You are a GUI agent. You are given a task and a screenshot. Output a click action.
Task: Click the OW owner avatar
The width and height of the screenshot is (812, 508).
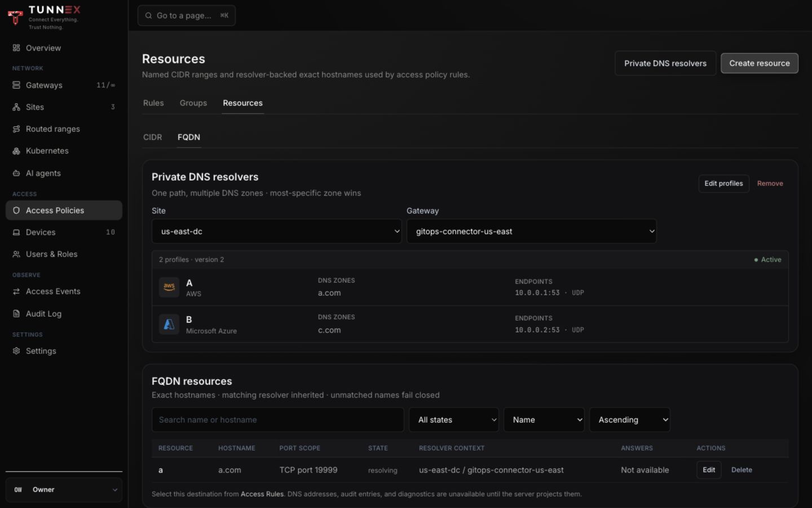pyautogui.click(x=18, y=490)
